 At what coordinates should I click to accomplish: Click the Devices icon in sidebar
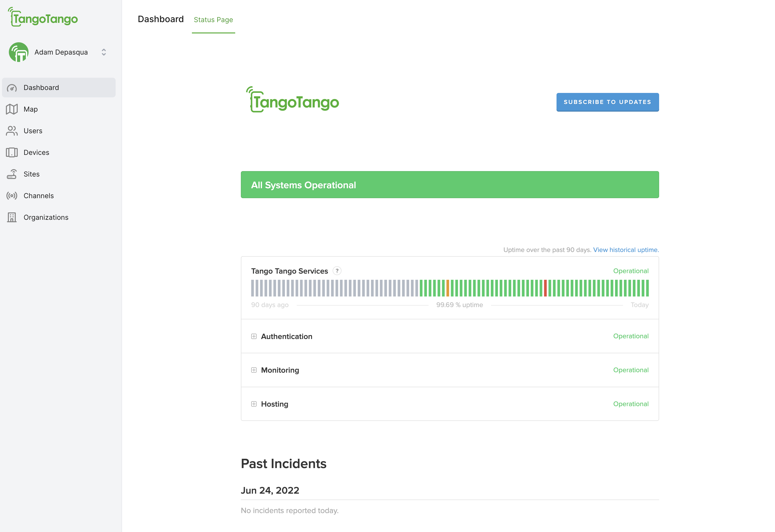[x=12, y=153]
